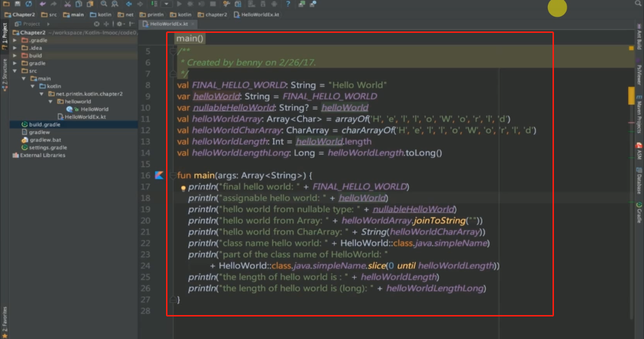Click the light bulb intention icon
Image resolution: width=644 pixels, height=339 pixels.
coord(184,188)
